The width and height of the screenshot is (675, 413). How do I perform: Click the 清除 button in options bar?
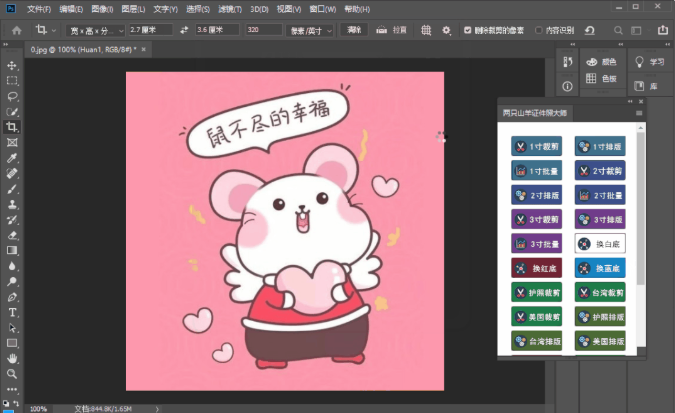[x=354, y=31]
